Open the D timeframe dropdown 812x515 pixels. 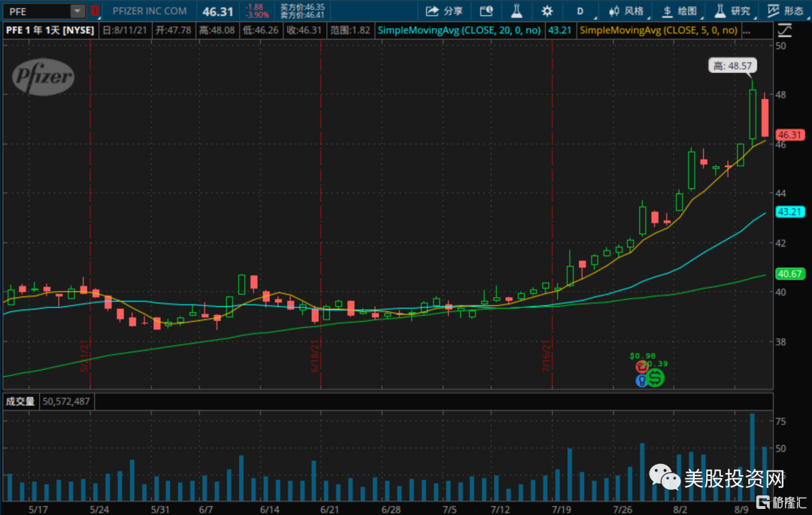point(580,11)
